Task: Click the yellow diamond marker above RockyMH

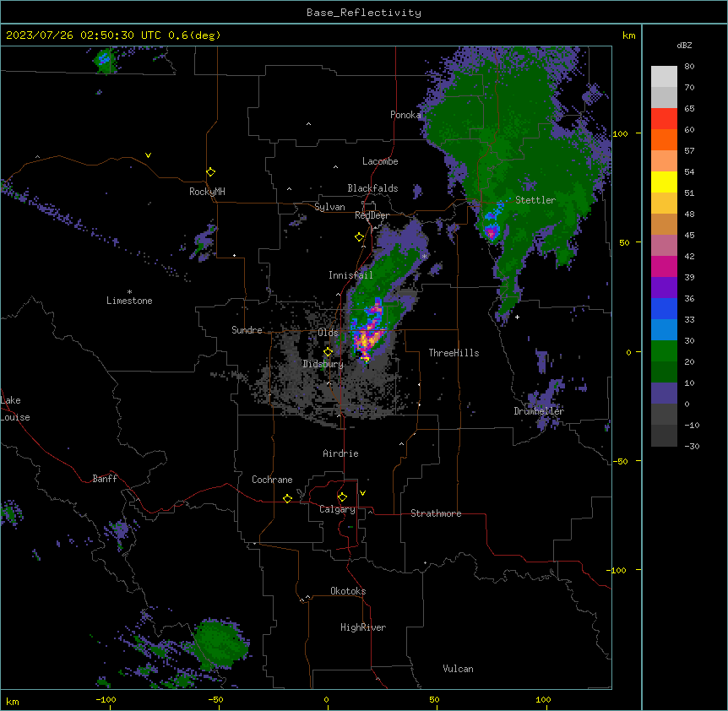Action: pyautogui.click(x=210, y=172)
